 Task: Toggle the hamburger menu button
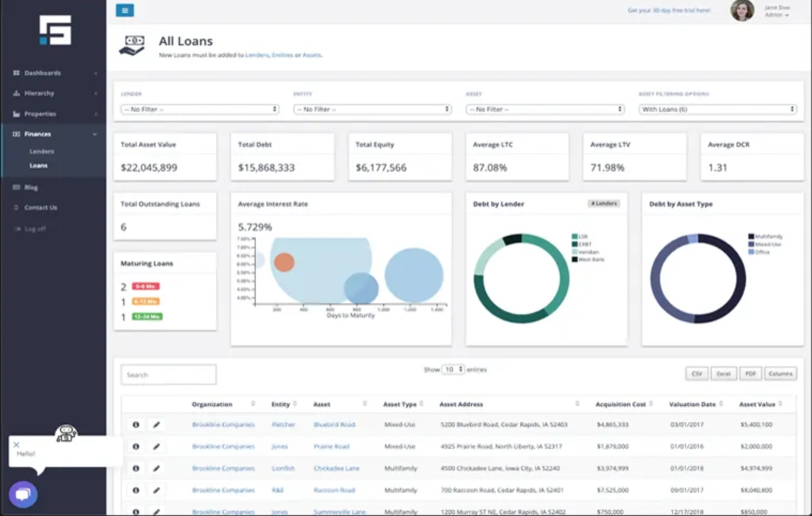[125, 11]
